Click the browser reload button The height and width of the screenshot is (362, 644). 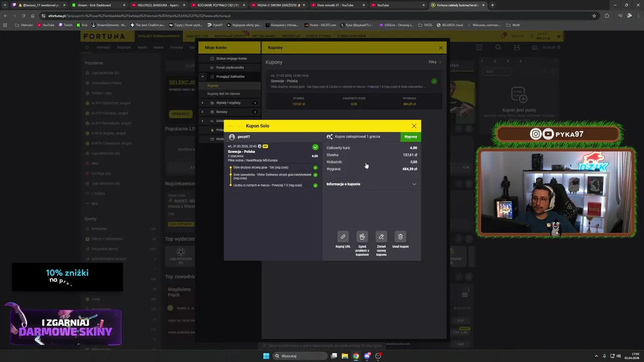(24, 16)
